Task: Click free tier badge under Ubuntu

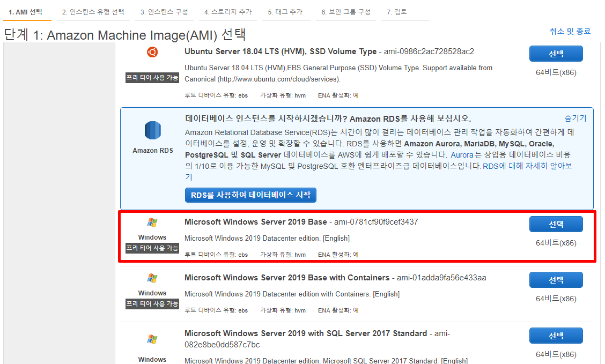Action: pos(152,78)
